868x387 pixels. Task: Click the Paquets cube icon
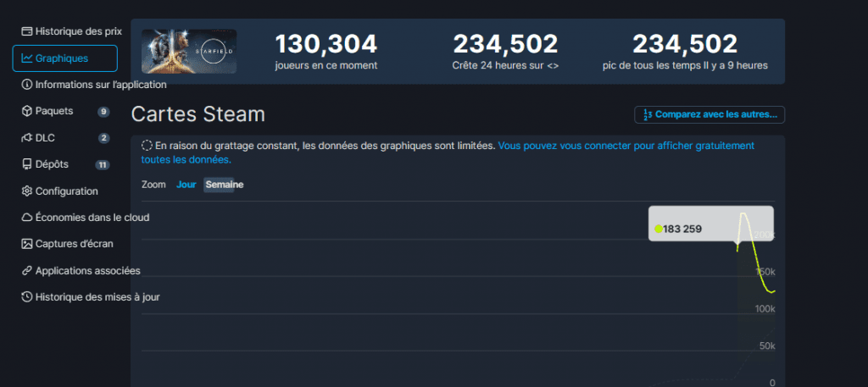point(27,111)
